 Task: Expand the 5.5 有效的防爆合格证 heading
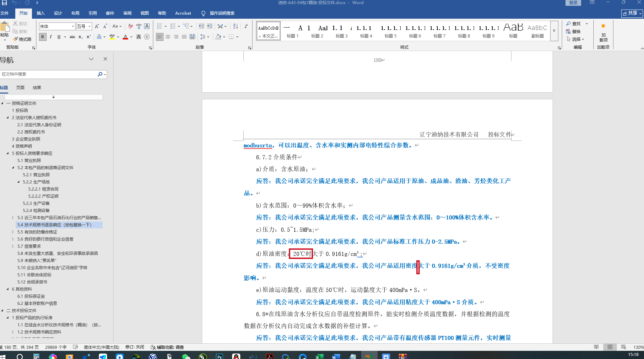(x=13, y=232)
